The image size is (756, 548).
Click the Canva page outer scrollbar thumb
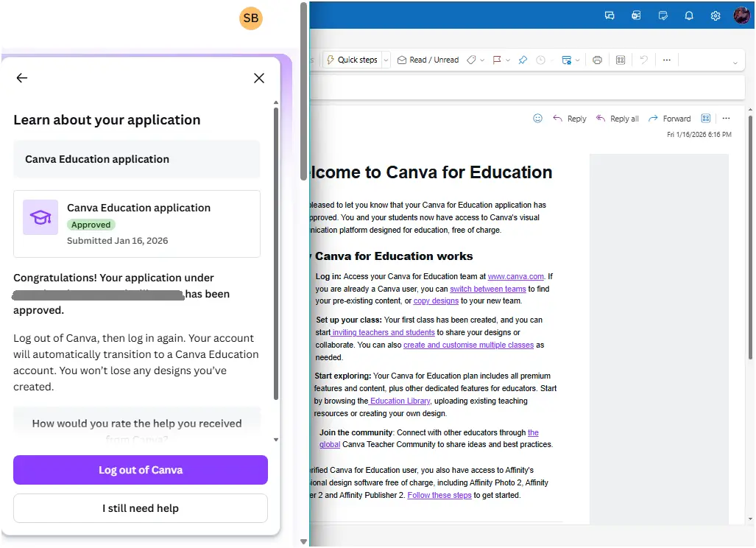click(303, 91)
